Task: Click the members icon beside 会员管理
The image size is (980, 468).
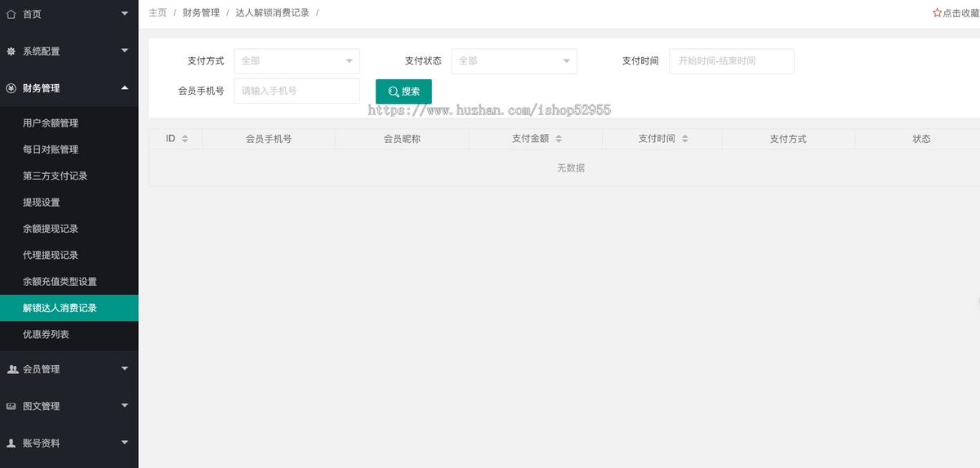Action: coord(12,369)
